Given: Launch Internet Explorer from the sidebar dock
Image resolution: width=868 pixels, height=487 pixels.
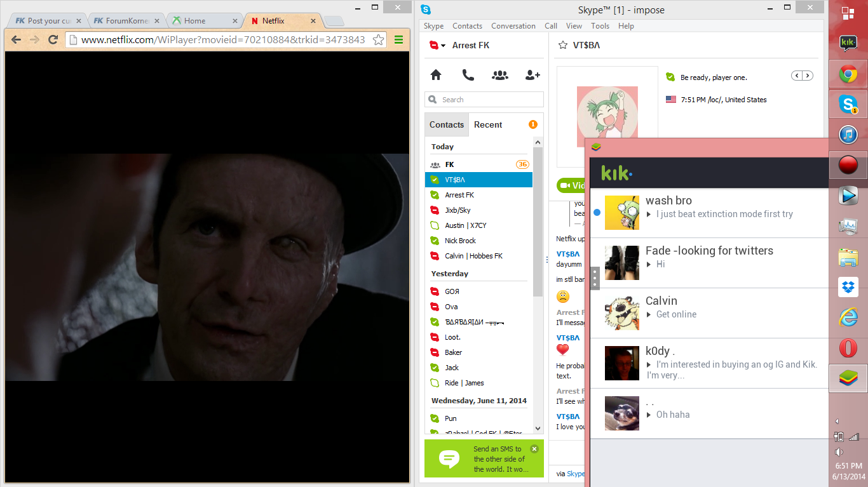Looking at the screenshot, I should point(848,317).
